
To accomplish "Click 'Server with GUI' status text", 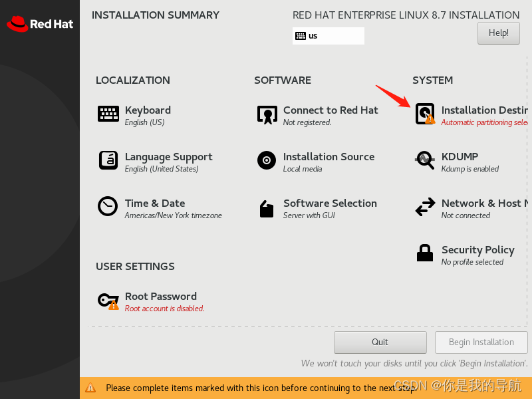I will click(x=309, y=215).
